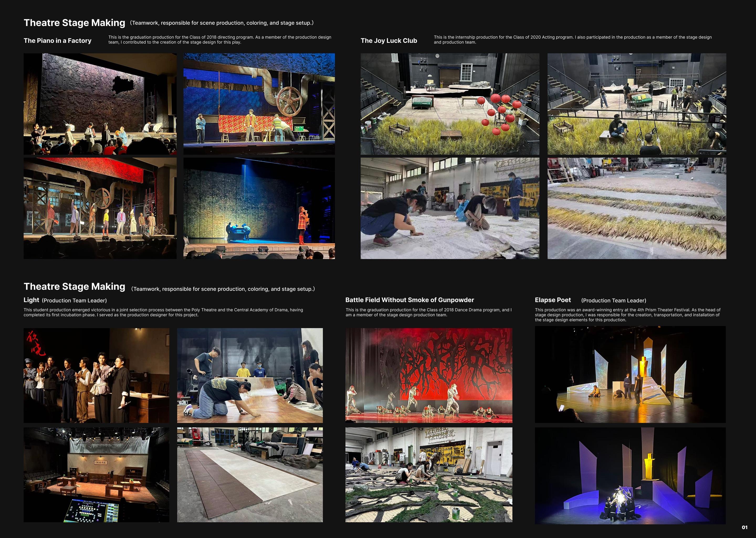Open photo of brown and white floor panels
The image size is (756, 538).
coord(250,474)
